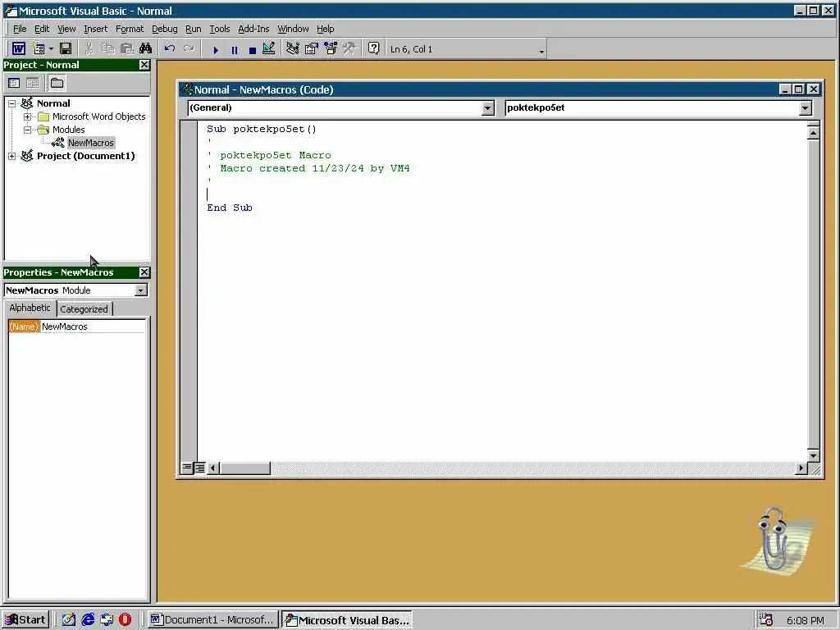This screenshot has width=840, height=630.
Task: Click the Cut scissors icon
Action: 89,48
